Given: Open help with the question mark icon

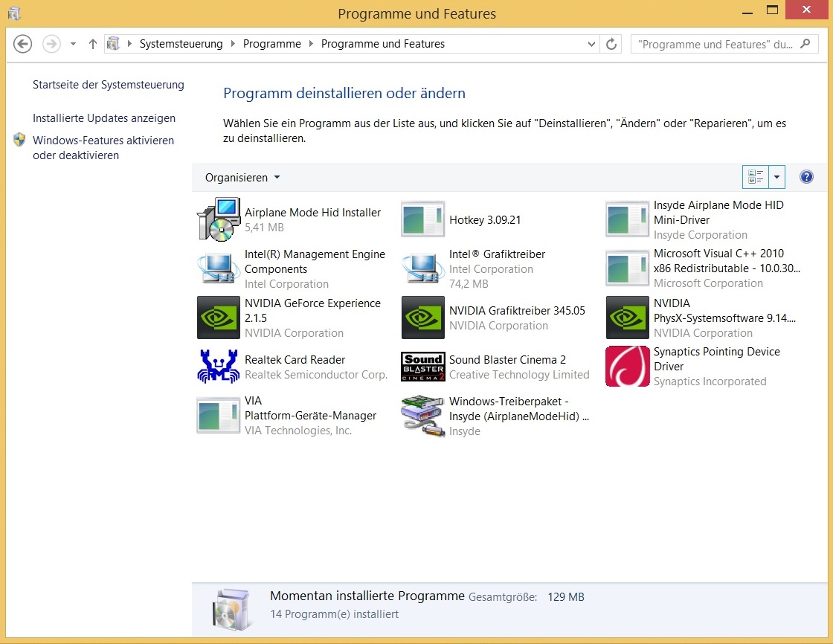Looking at the screenshot, I should [x=806, y=176].
